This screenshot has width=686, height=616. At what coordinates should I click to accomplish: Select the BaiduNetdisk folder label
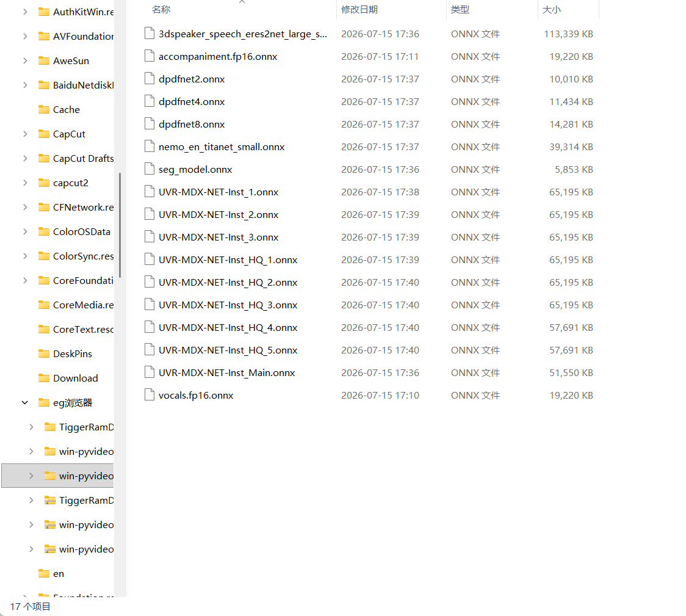(x=83, y=85)
